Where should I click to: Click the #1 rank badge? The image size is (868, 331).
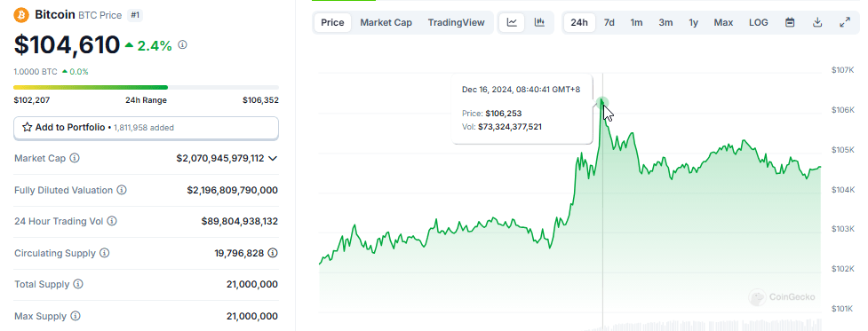point(134,15)
